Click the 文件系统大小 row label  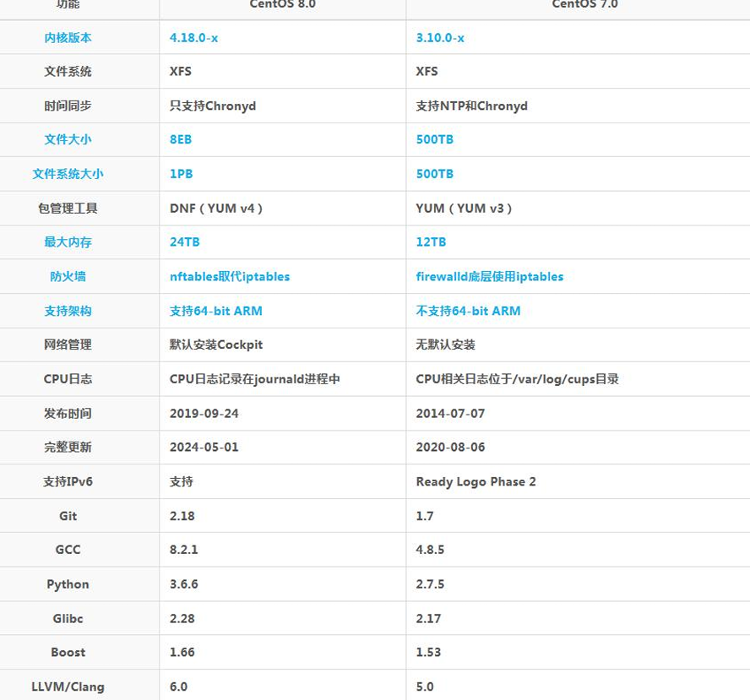click(68, 174)
